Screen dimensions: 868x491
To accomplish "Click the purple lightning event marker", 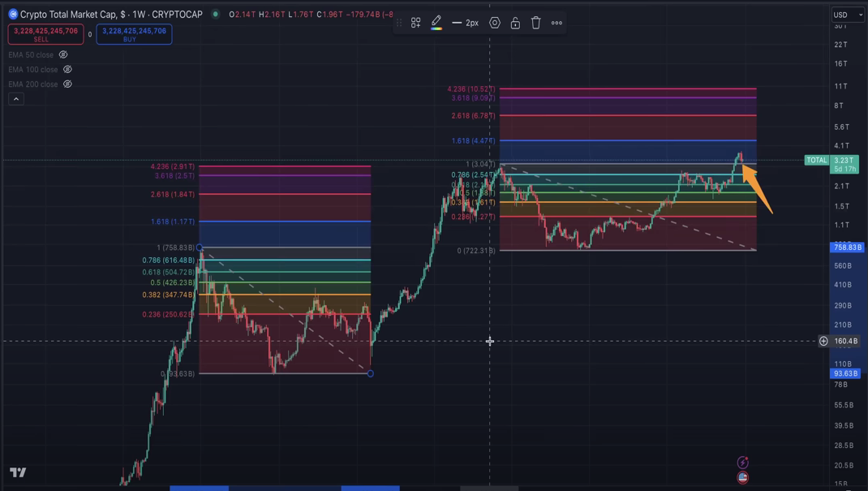I will coord(742,463).
